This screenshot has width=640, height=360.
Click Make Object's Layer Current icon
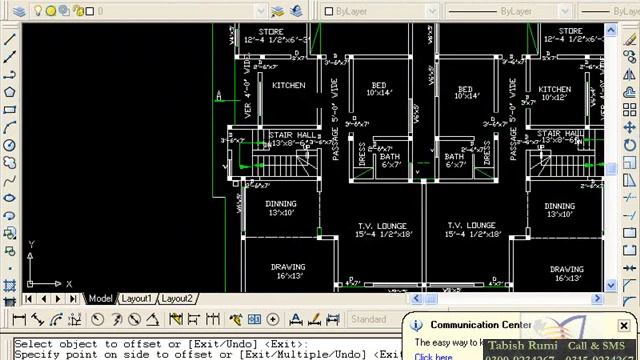click(x=278, y=11)
